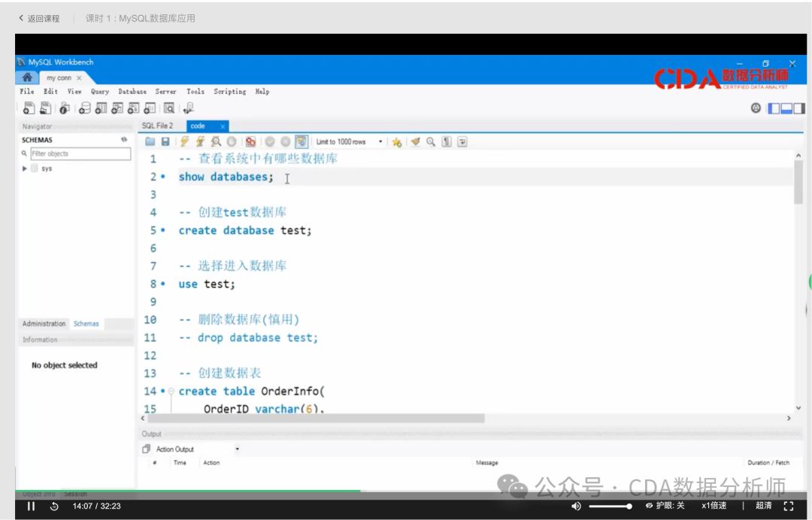Open script file folder icon in editor toolbar
This screenshot has width=812, height=520.
[x=150, y=141]
